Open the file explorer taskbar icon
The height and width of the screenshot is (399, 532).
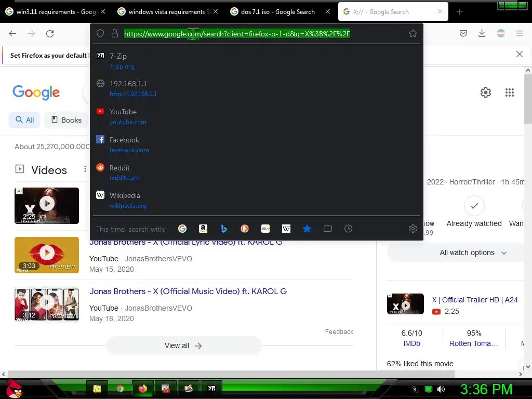(x=97, y=389)
